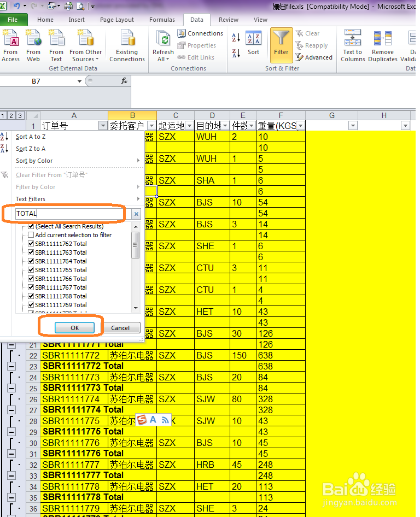Select column F header
This screenshot has width=420, height=517.
click(281, 115)
